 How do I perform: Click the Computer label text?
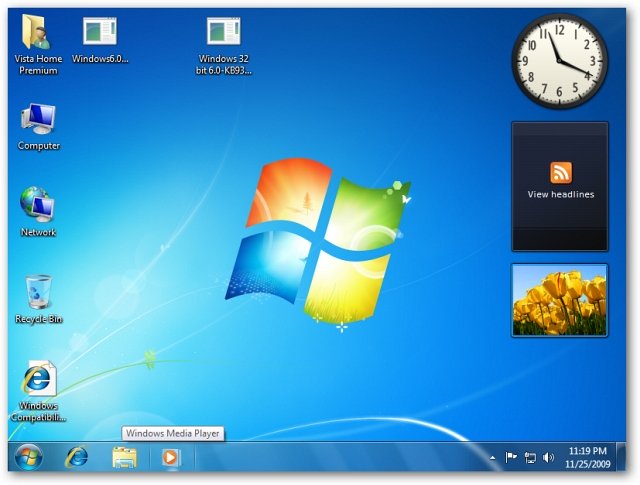click(39, 146)
